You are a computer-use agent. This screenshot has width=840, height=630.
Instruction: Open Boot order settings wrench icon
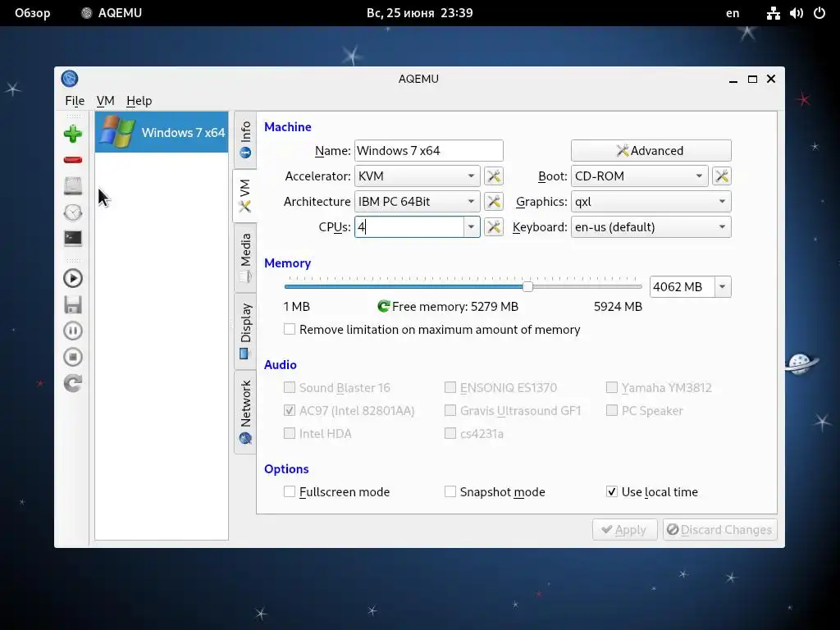[722, 176]
